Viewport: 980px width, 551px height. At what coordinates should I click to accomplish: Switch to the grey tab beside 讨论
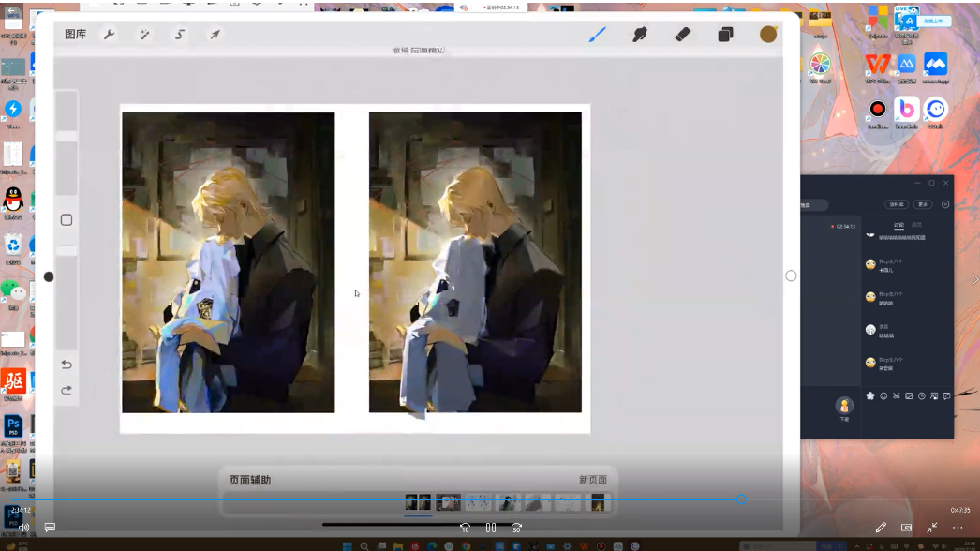pyautogui.click(x=917, y=225)
